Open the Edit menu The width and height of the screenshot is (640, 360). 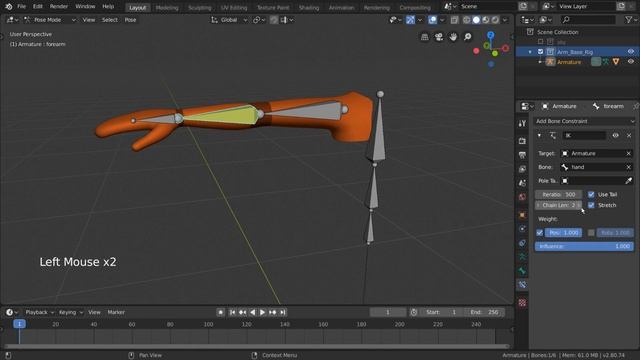coord(38,7)
